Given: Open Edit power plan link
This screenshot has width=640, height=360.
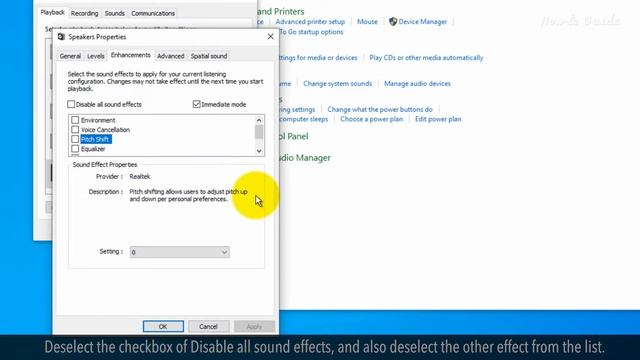Looking at the screenshot, I should [438, 119].
